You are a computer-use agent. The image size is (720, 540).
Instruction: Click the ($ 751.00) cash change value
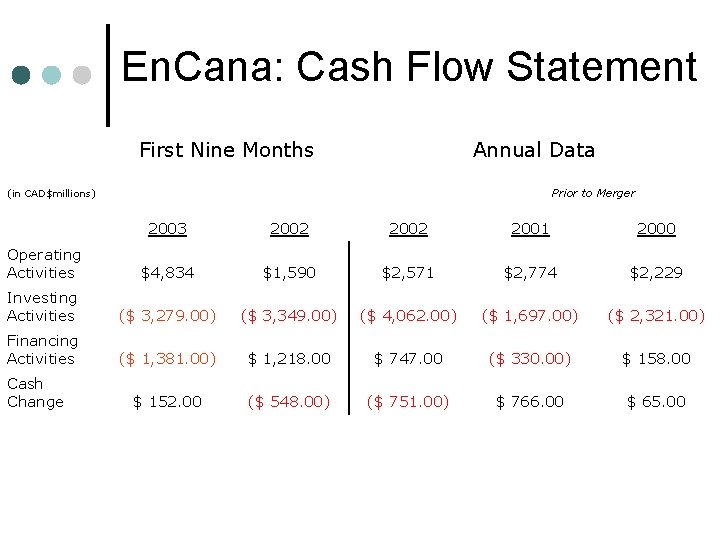pyautogui.click(x=408, y=402)
